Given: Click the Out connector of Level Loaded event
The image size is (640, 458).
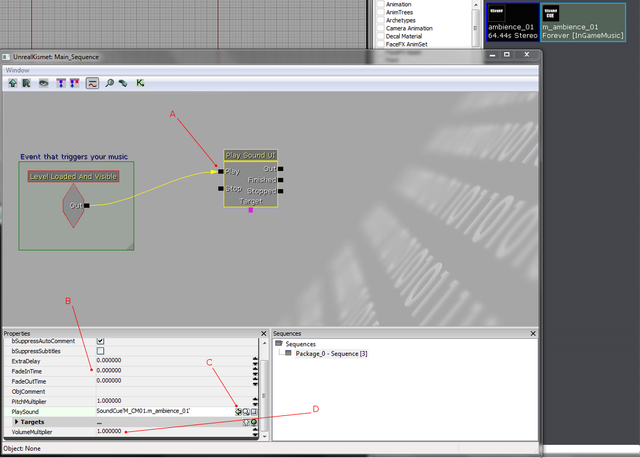Looking at the screenshot, I should coord(87,205).
